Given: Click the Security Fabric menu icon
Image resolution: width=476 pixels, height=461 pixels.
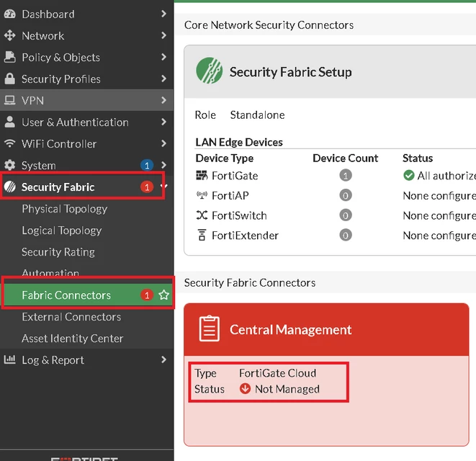Looking at the screenshot, I should [x=9, y=187].
